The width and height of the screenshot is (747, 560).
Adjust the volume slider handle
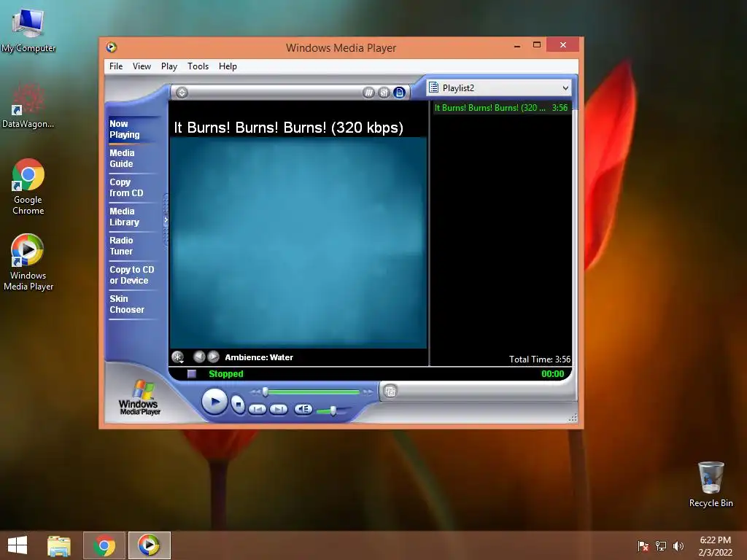[333, 410]
